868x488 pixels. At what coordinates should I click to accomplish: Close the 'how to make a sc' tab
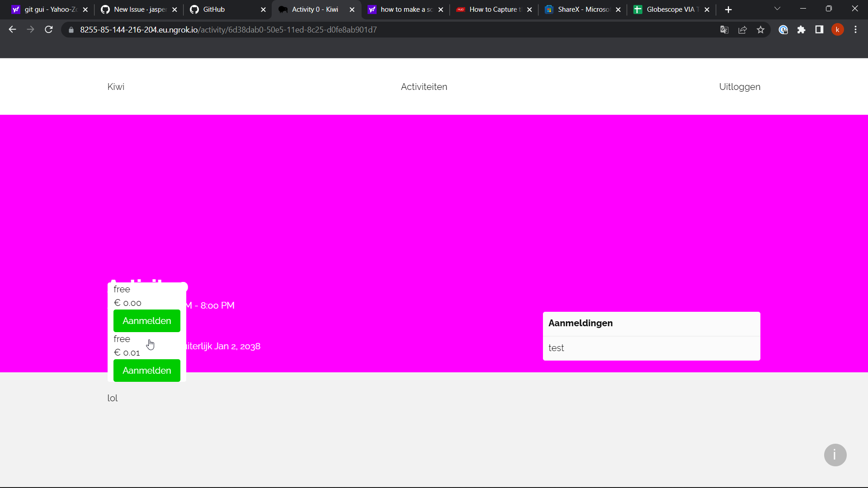click(x=441, y=9)
